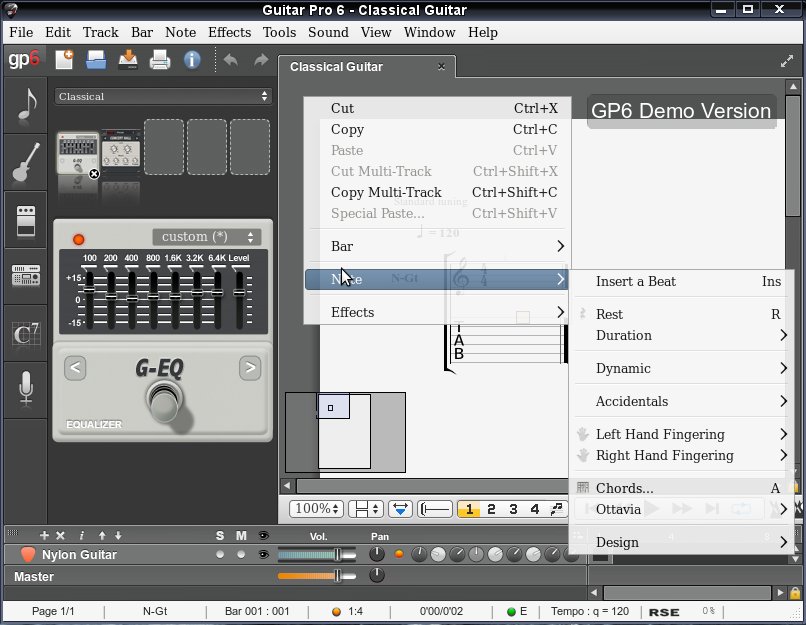The width and height of the screenshot is (806, 625).
Task: Select voice 2
Action: 491,509
